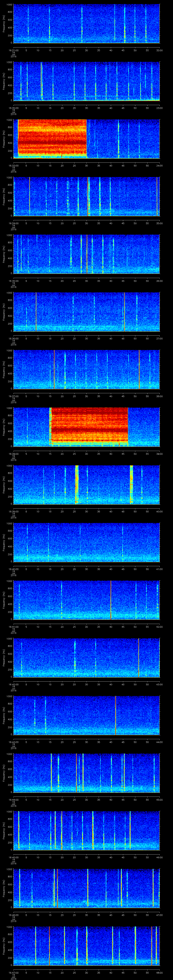
Task: Open the spectrogram panel starting at 16:43:00
Action: click(87, 715)
